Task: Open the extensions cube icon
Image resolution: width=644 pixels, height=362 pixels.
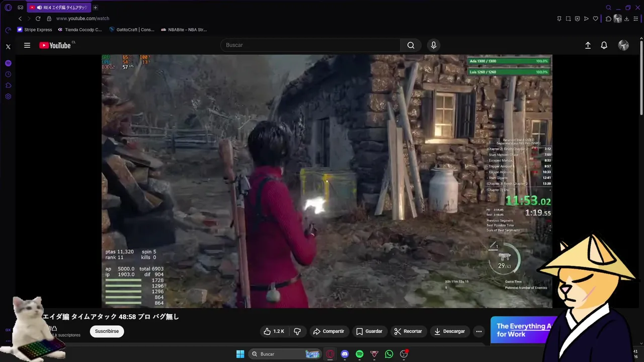Action: (608, 19)
